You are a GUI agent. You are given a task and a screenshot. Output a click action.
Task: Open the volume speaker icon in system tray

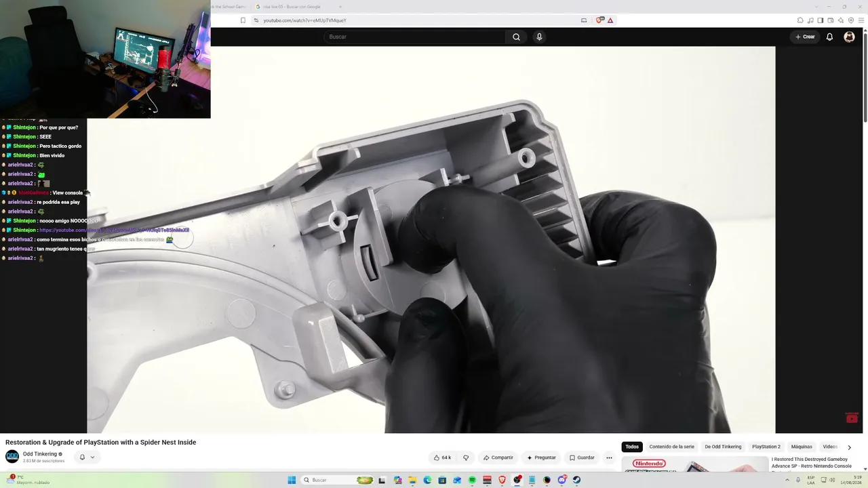pos(832,480)
